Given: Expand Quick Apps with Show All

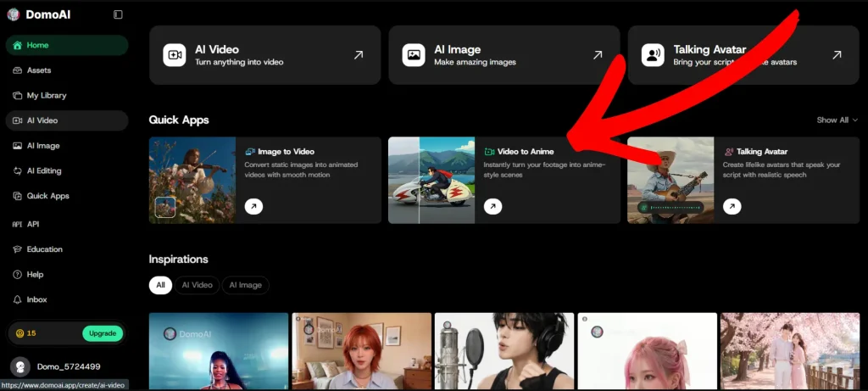Looking at the screenshot, I should coord(837,120).
